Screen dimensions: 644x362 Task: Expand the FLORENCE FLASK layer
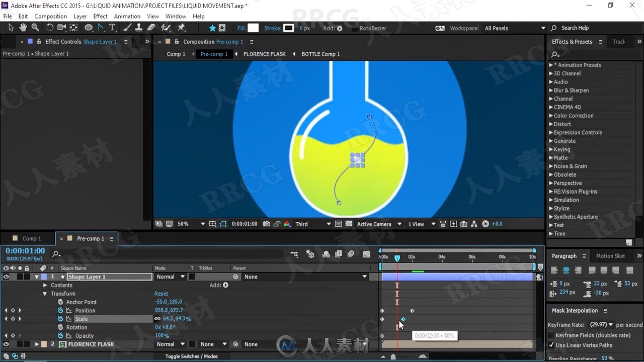click(37, 344)
